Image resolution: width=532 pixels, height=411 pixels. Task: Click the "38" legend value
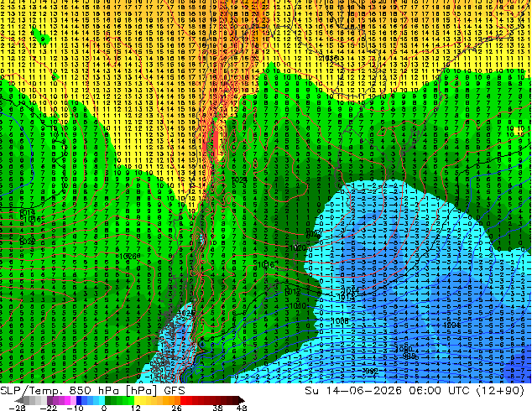click(x=217, y=408)
